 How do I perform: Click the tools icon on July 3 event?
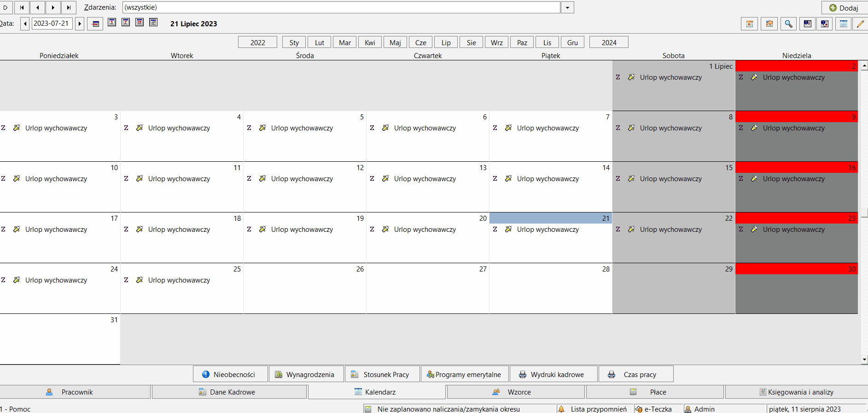point(17,128)
